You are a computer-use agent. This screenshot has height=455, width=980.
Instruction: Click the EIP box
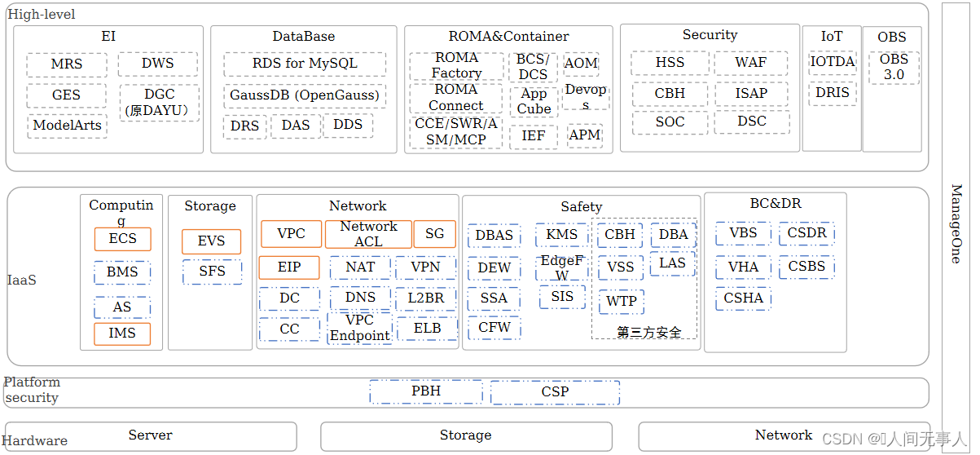(289, 267)
